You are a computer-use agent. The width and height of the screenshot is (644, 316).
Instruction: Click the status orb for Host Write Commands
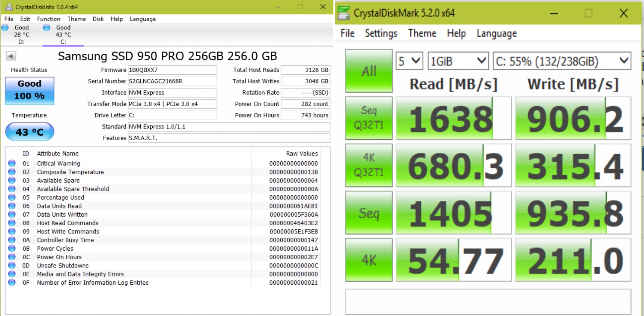[x=12, y=232]
